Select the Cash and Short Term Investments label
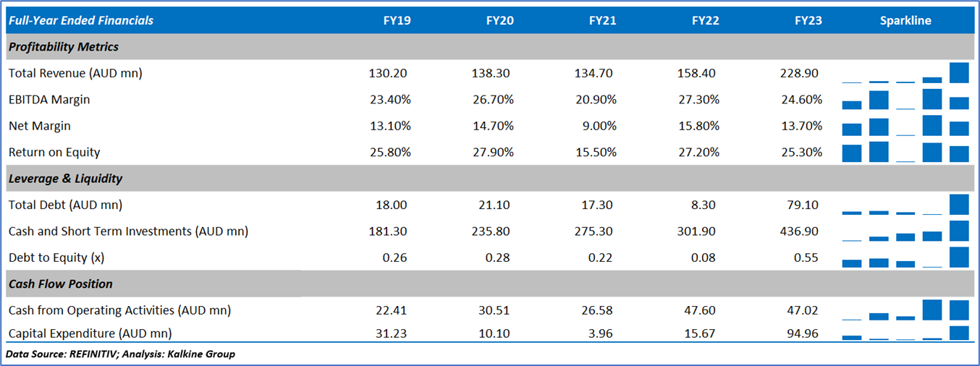The width and height of the screenshot is (980, 366). [128, 231]
